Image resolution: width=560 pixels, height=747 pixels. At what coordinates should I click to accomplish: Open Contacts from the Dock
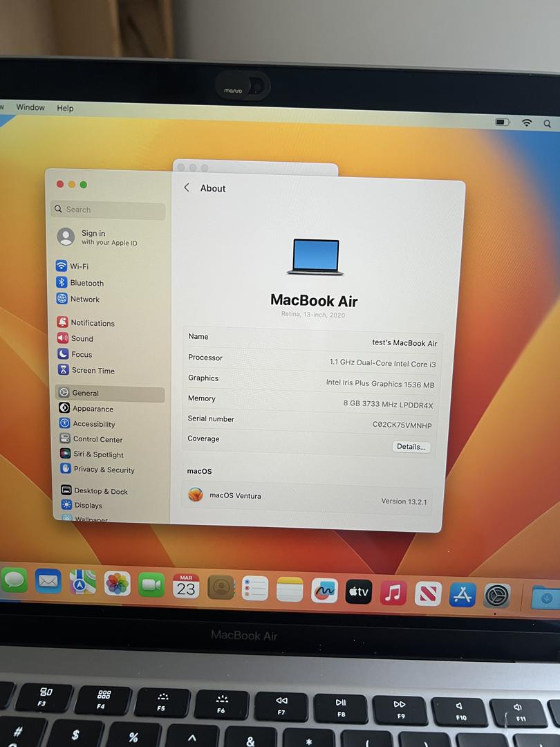click(221, 587)
